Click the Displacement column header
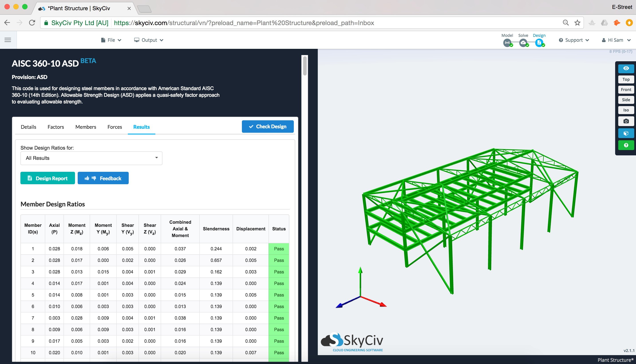 pyautogui.click(x=251, y=229)
